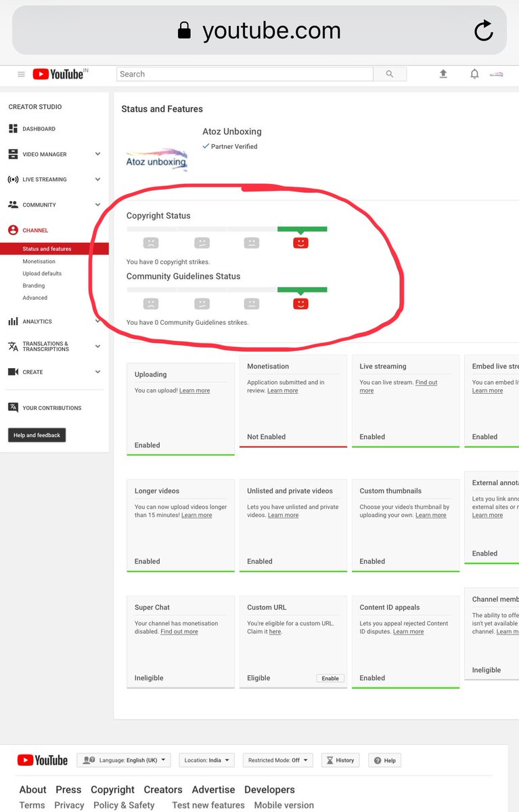Viewport: 519px width, 812px height.
Task: Open Monetisation under Channel
Action: coord(39,261)
